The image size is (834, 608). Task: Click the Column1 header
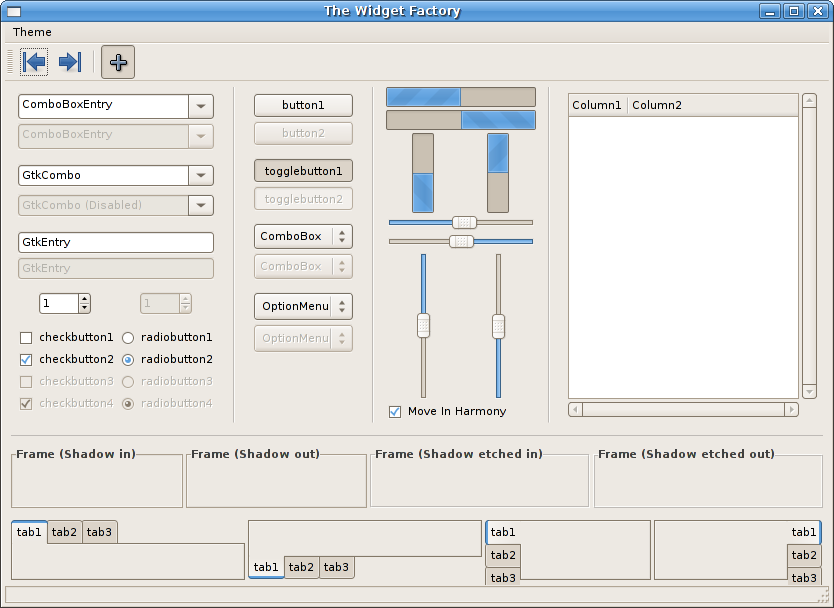(598, 105)
